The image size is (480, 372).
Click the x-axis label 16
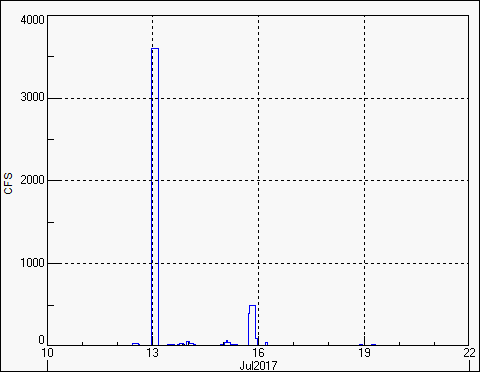[x=258, y=353]
